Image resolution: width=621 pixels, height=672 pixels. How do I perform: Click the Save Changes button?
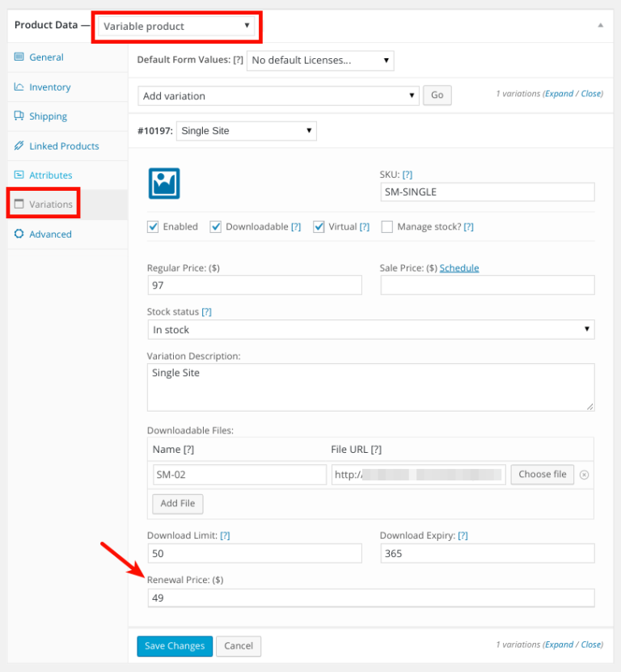pos(175,646)
